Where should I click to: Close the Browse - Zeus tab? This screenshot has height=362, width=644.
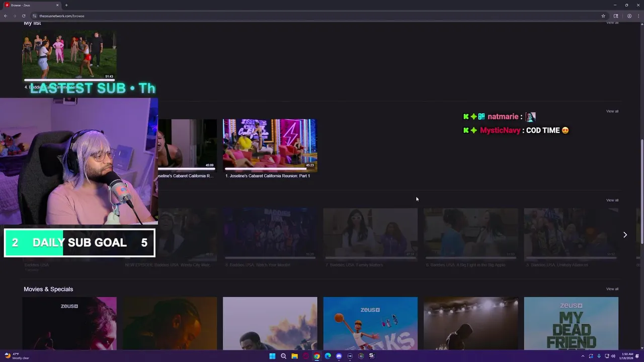click(x=57, y=5)
